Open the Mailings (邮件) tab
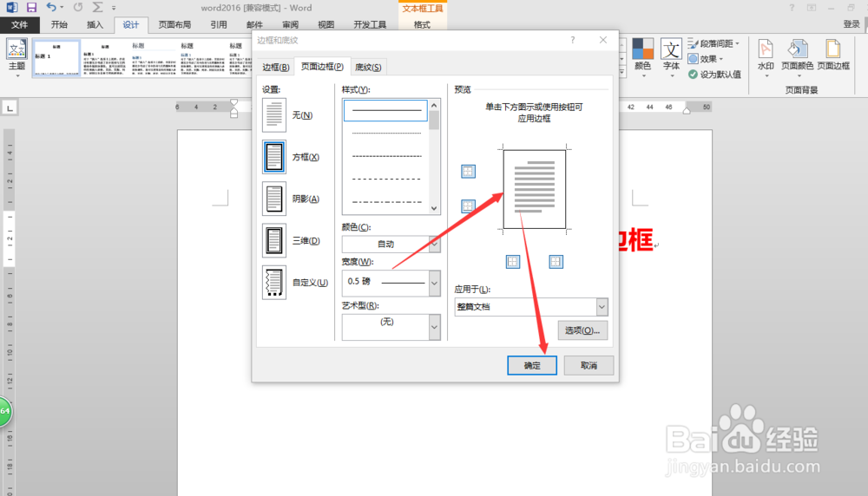This screenshot has width=868, height=496. pyautogui.click(x=254, y=24)
